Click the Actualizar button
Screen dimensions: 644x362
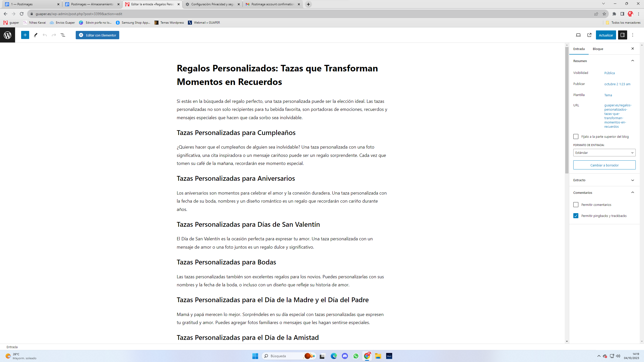tap(606, 35)
